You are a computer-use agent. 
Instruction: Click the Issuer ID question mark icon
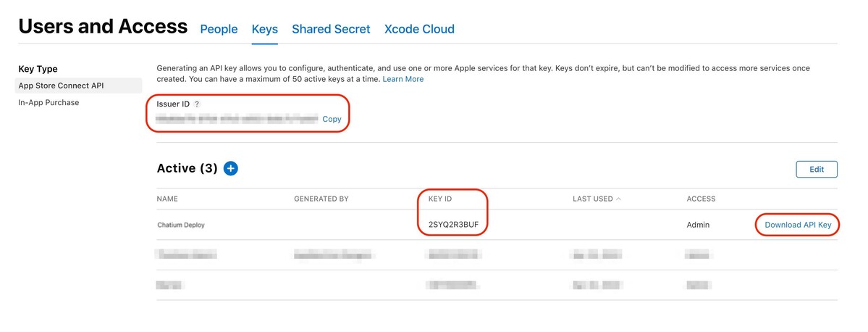197,104
